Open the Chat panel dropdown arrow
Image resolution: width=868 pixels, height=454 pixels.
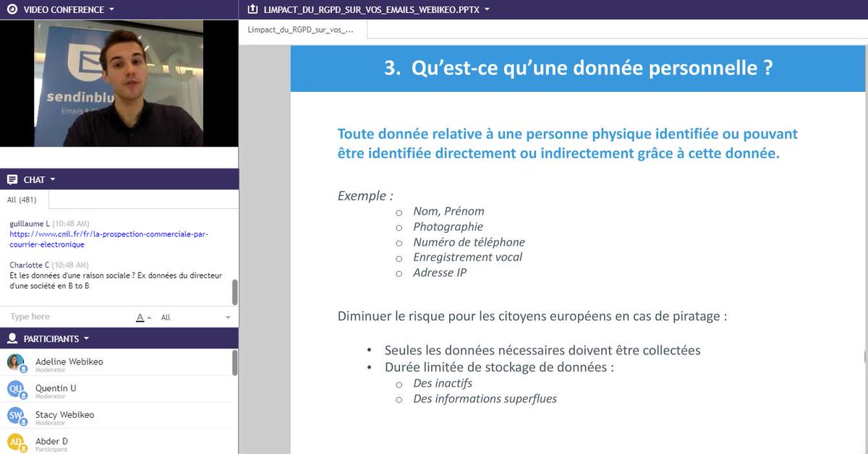pyautogui.click(x=53, y=179)
